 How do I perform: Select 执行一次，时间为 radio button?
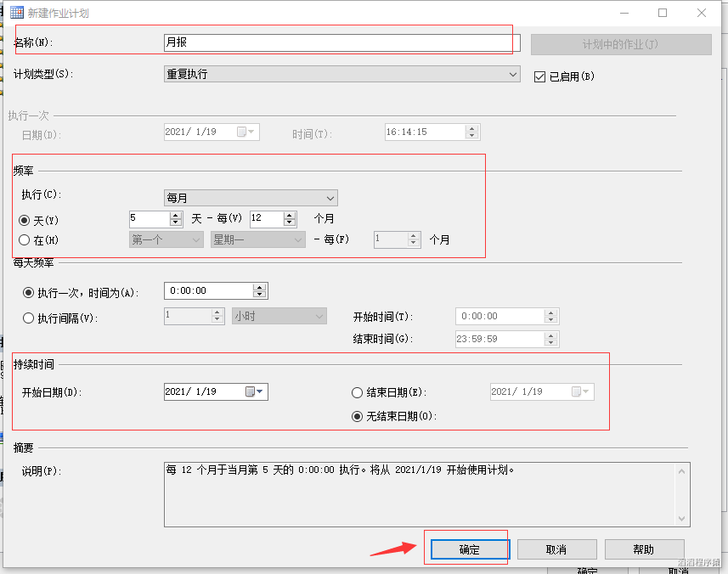[28, 293]
